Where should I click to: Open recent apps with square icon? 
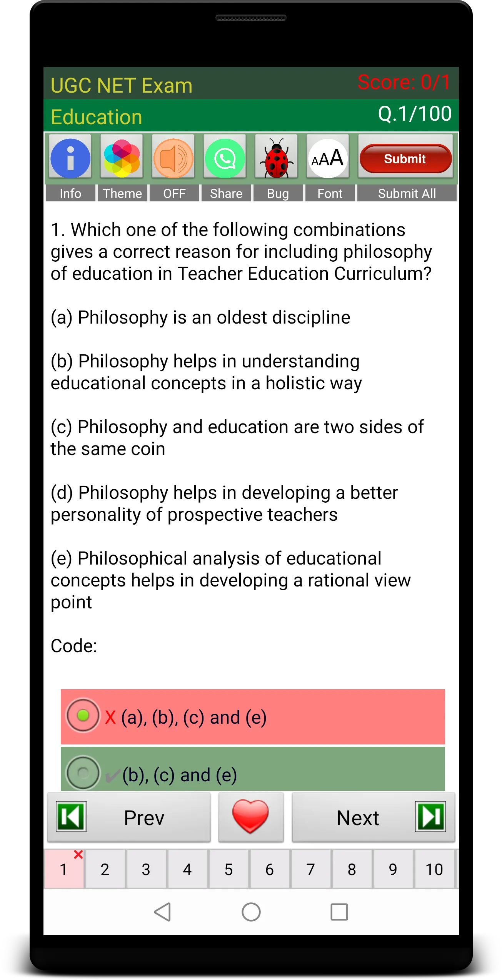click(339, 912)
